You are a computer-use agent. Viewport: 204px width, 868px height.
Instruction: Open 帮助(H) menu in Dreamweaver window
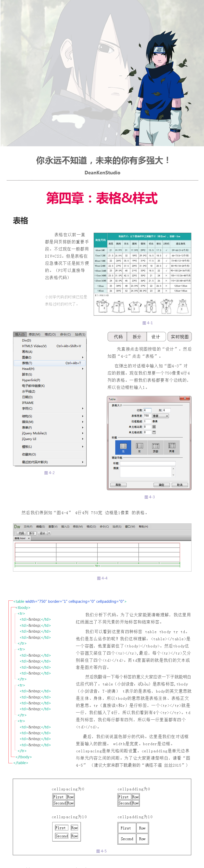coord(143,526)
